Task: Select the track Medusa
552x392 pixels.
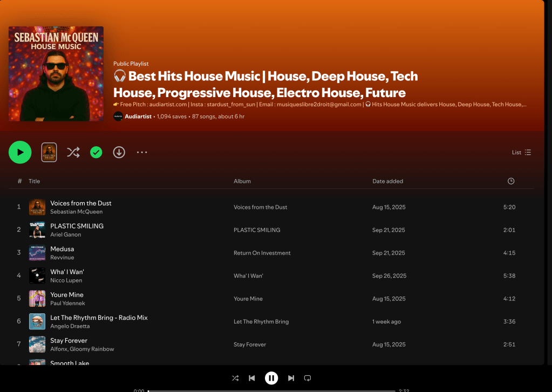Action: click(x=62, y=249)
